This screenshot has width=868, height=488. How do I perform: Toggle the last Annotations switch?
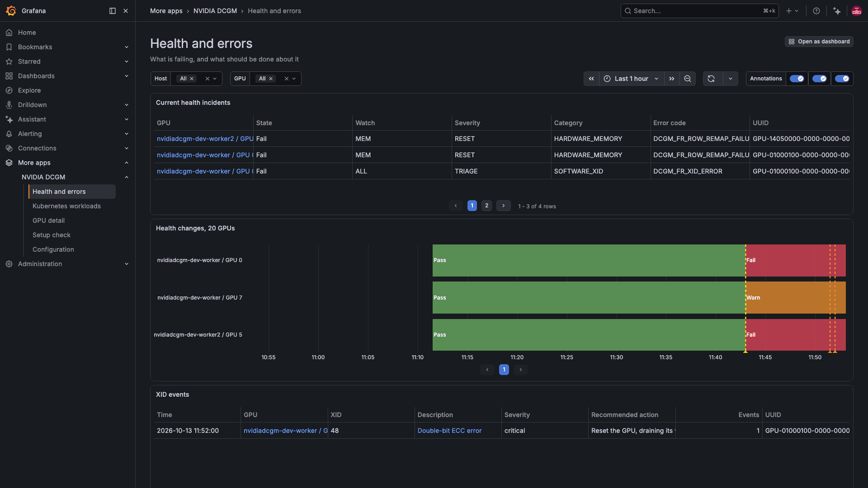[842, 79]
